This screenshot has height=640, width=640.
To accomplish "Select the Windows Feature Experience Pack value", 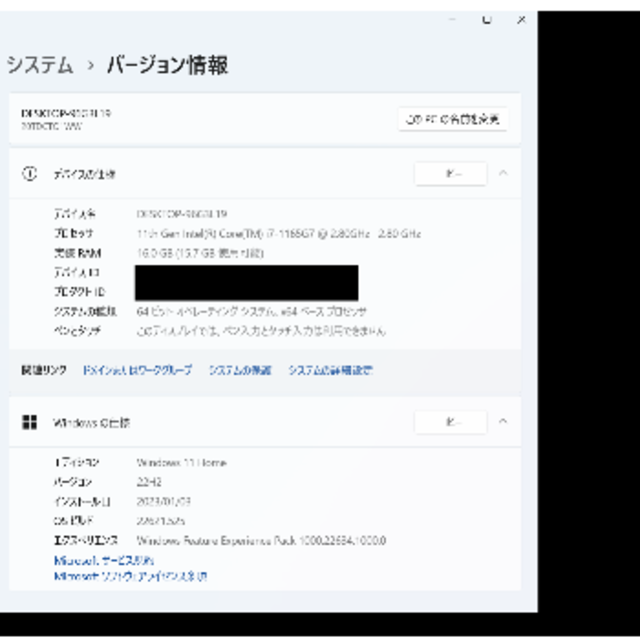I will [261, 541].
